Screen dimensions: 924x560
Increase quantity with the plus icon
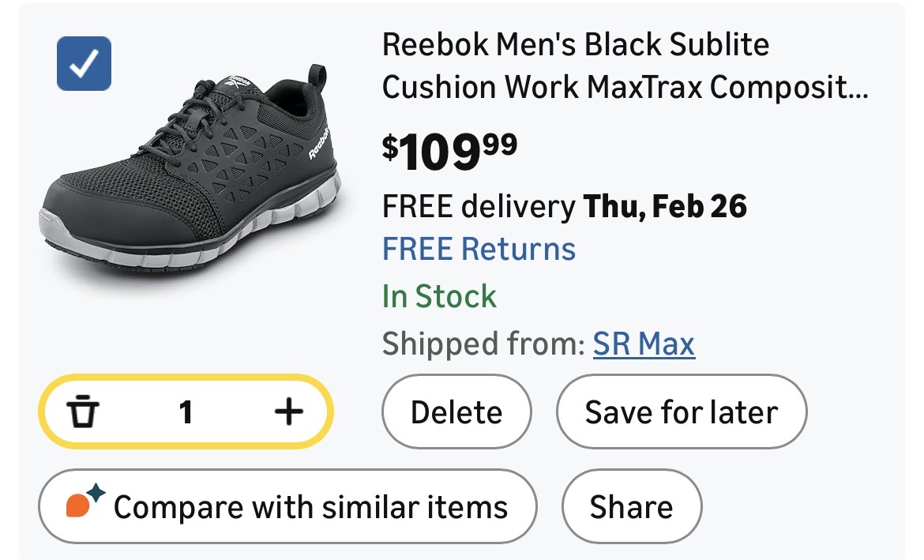pyautogui.click(x=288, y=412)
